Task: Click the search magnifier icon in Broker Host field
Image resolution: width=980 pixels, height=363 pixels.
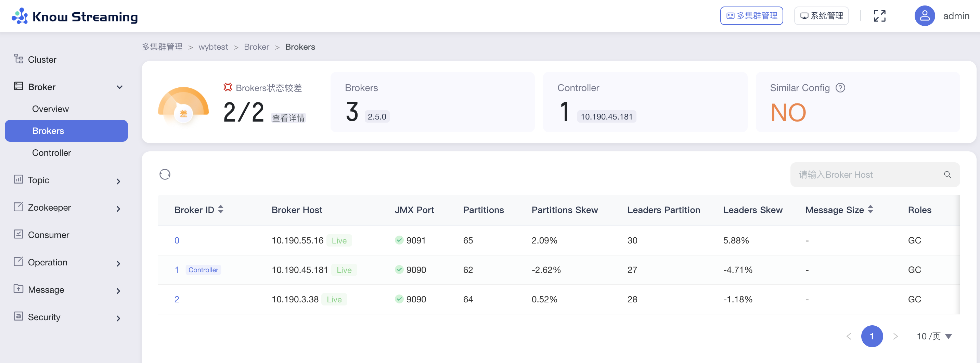Action: point(947,175)
